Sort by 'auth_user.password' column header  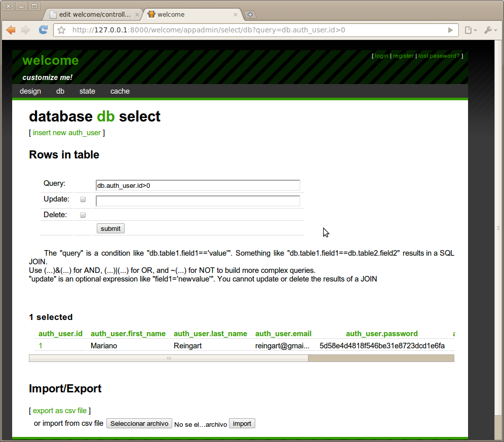tap(382, 334)
